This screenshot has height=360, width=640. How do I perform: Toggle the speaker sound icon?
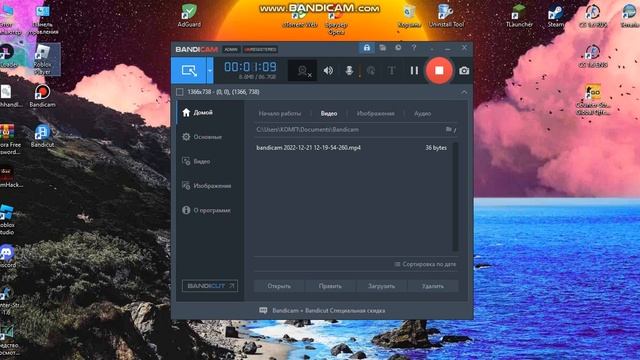coord(328,71)
